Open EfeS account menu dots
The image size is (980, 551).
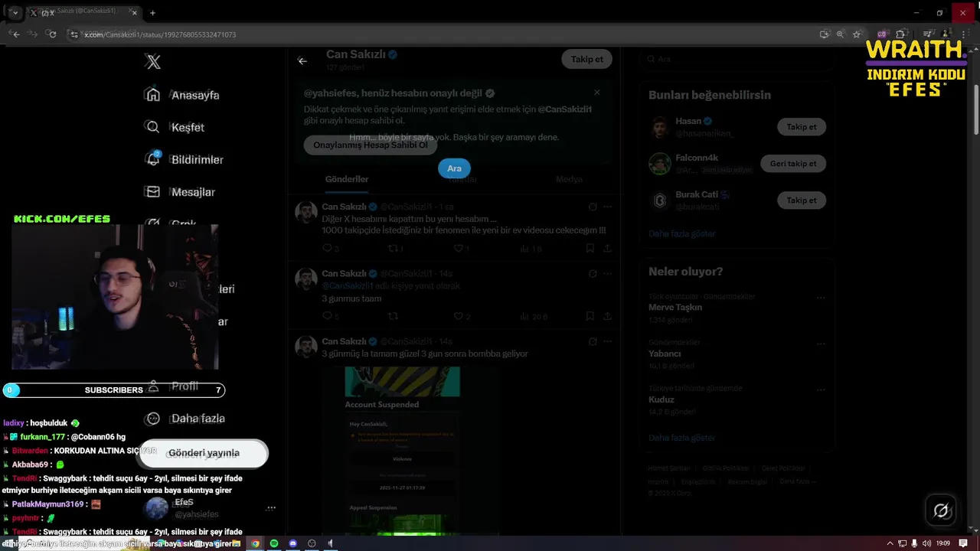click(270, 507)
